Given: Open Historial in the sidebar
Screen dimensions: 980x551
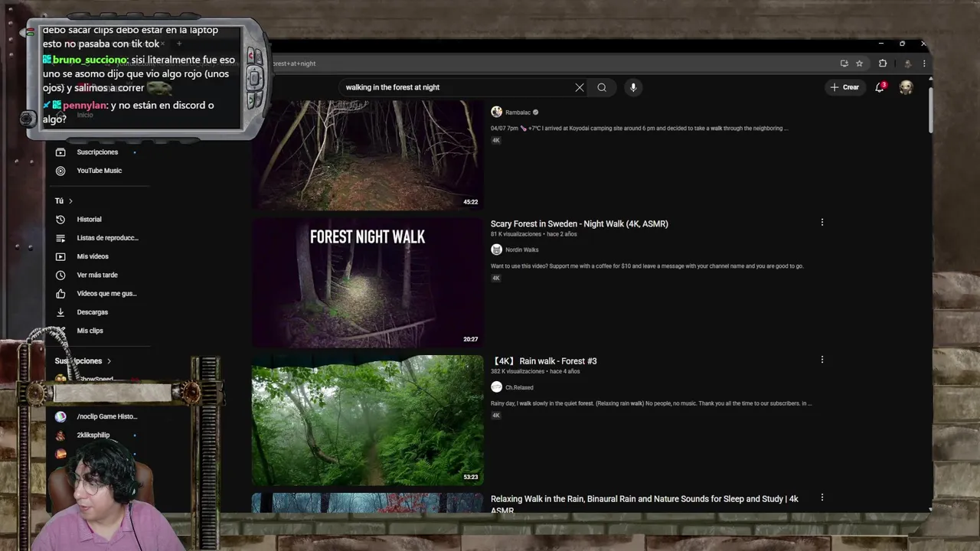Looking at the screenshot, I should 89,220.
